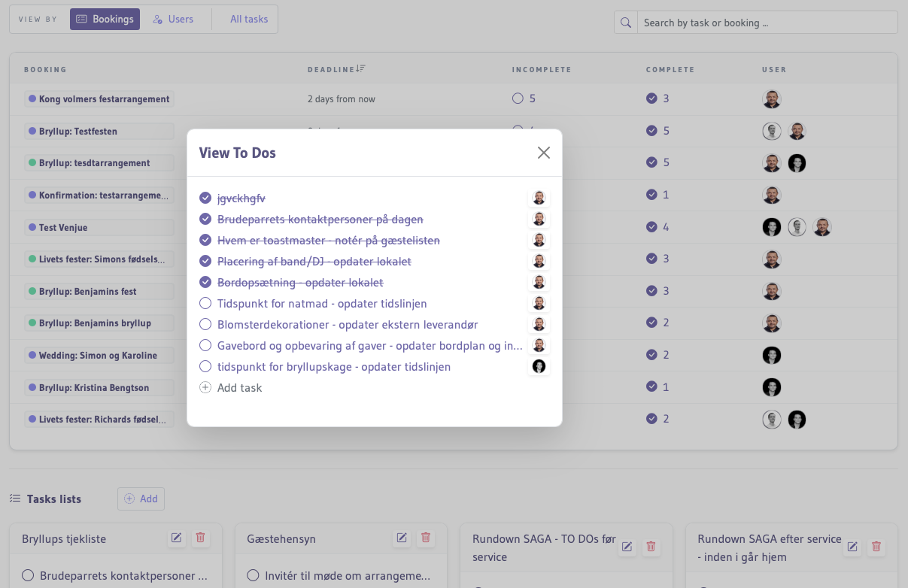908x588 pixels.
Task: Click the pencil icon on Rundown SAGA efter service
Action: [x=852, y=547]
